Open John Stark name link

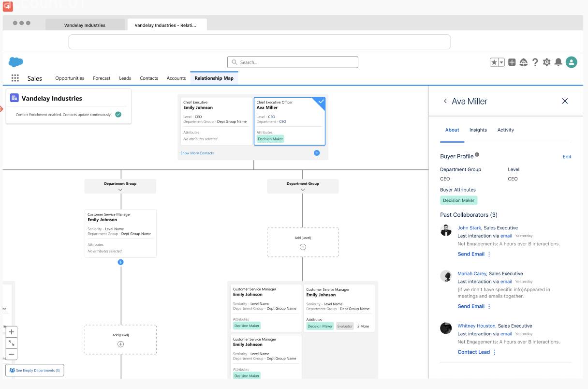pos(469,227)
